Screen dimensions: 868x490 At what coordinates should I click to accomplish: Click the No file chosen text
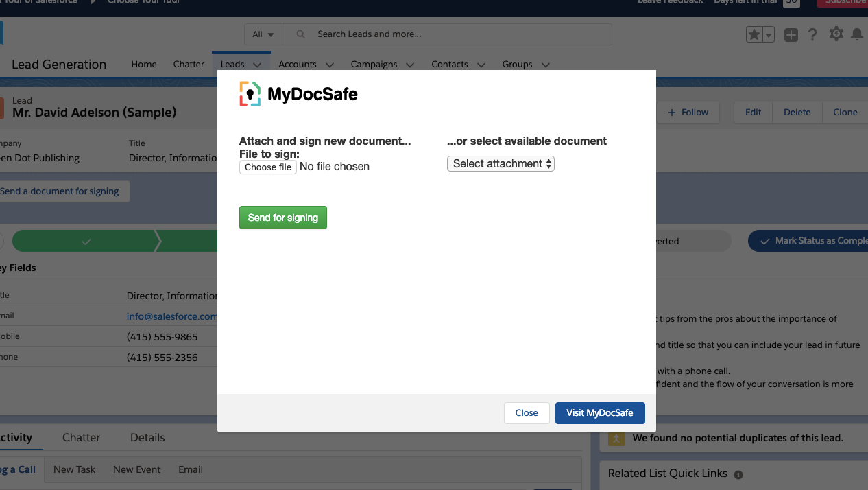tap(335, 167)
